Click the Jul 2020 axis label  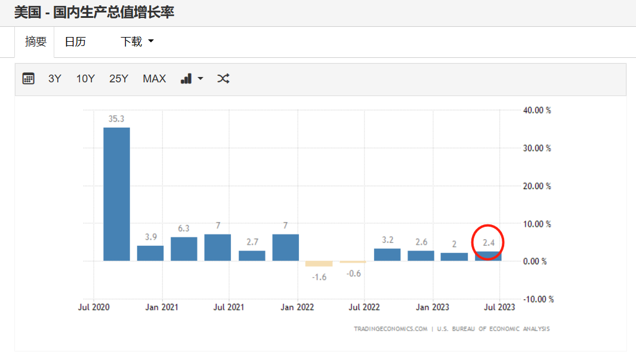coord(94,307)
